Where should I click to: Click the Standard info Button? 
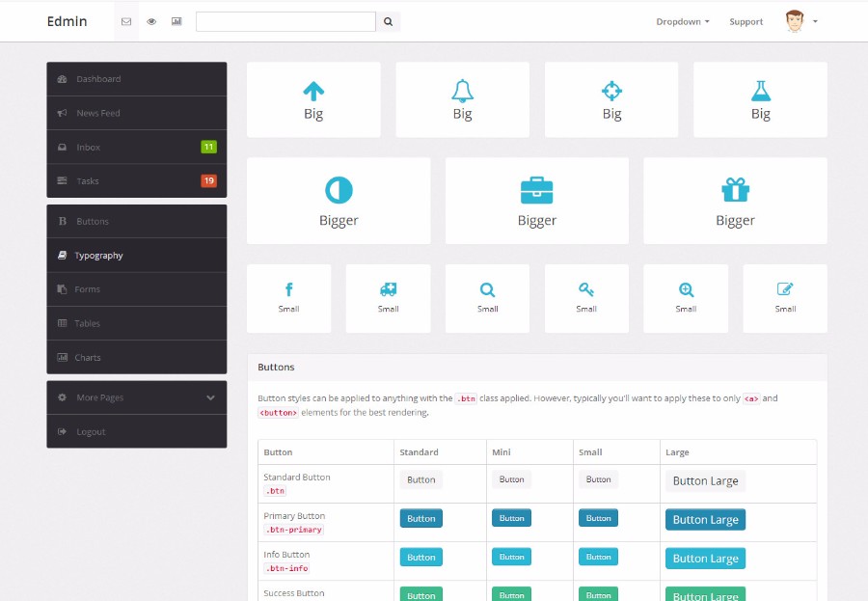click(420, 558)
